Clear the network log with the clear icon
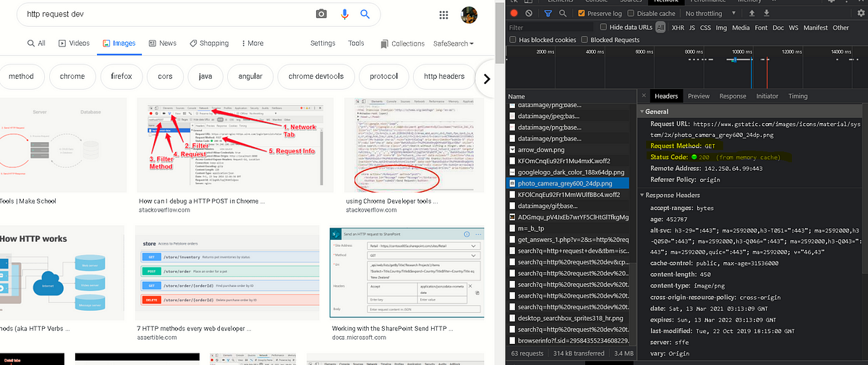Screen dimensions: 868x365 (x=529, y=13)
